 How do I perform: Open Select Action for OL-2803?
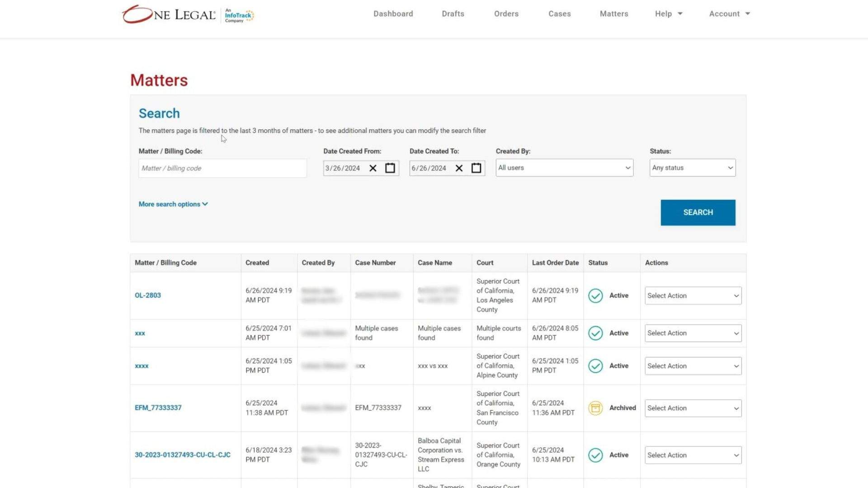693,296
